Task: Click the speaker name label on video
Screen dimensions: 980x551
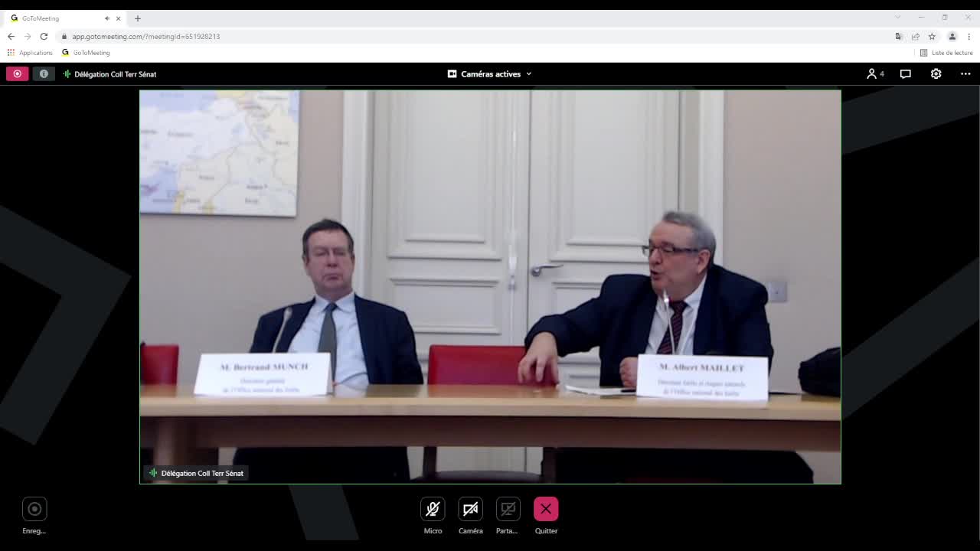Action: (x=197, y=473)
